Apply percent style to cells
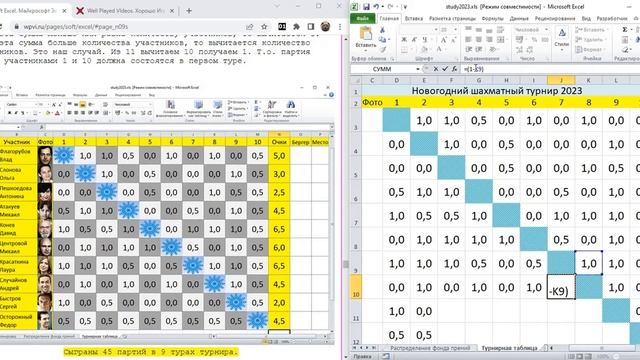640x360 pixels. click(x=534, y=40)
